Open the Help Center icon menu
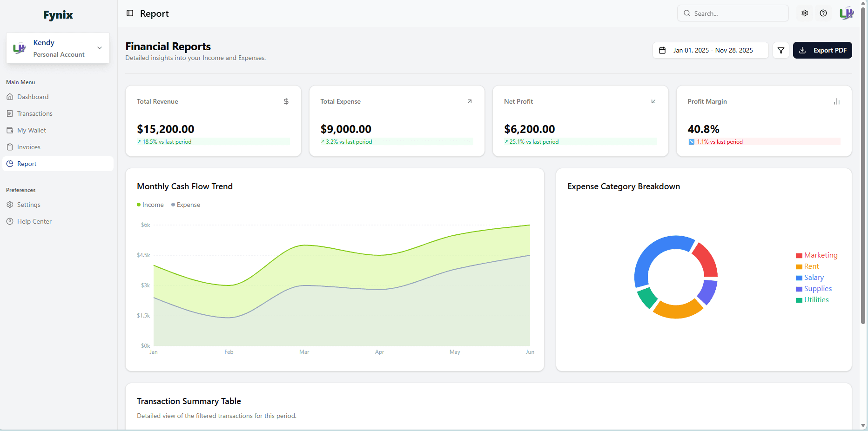Screen dimensions: 868x431 pos(823,13)
